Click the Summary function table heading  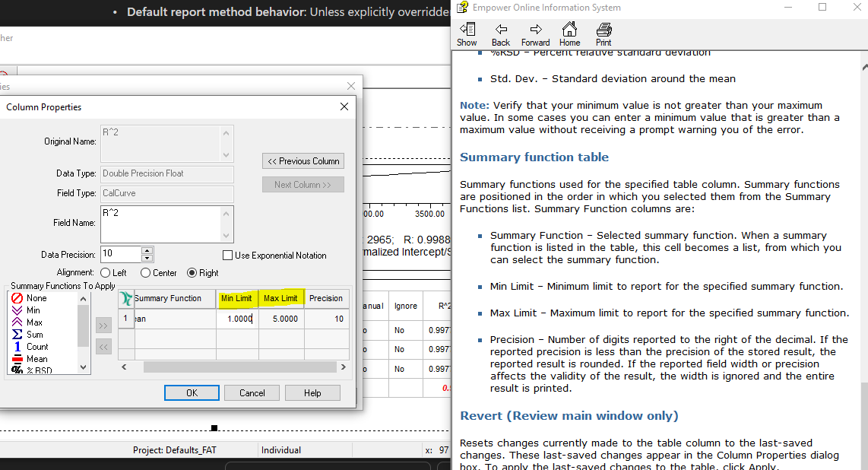click(534, 157)
